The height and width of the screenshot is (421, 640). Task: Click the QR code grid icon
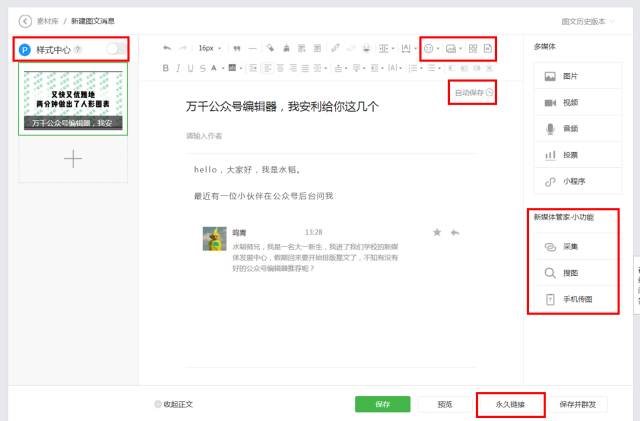[473, 49]
